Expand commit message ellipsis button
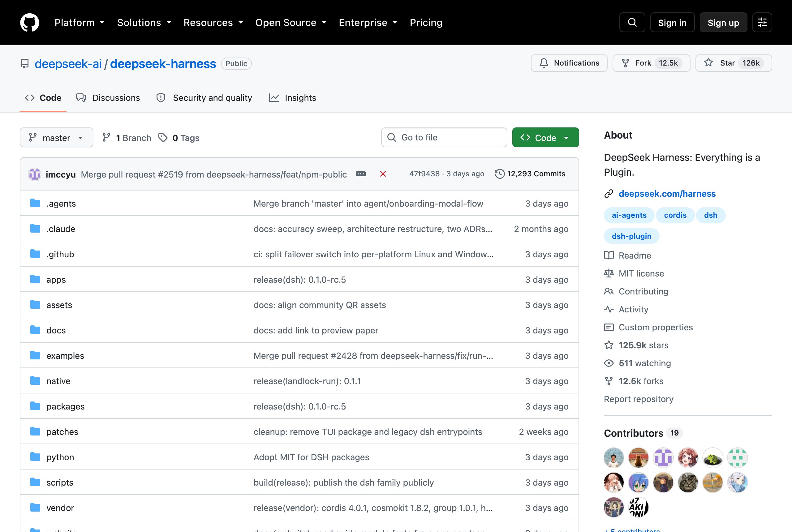The width and height of the screenshot is (792, 532). 360,174
